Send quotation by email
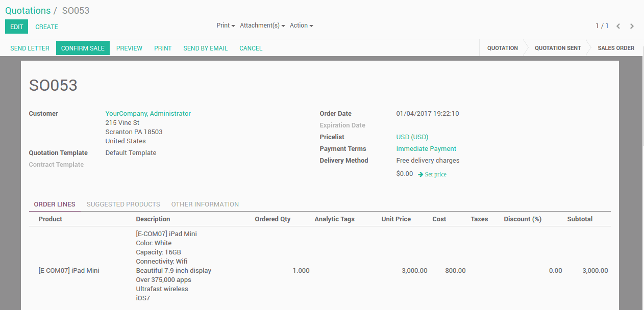 point(205,48)
